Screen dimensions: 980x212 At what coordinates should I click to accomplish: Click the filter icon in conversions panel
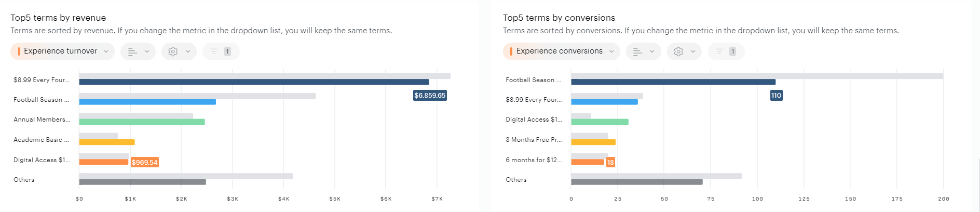(719, 51)
